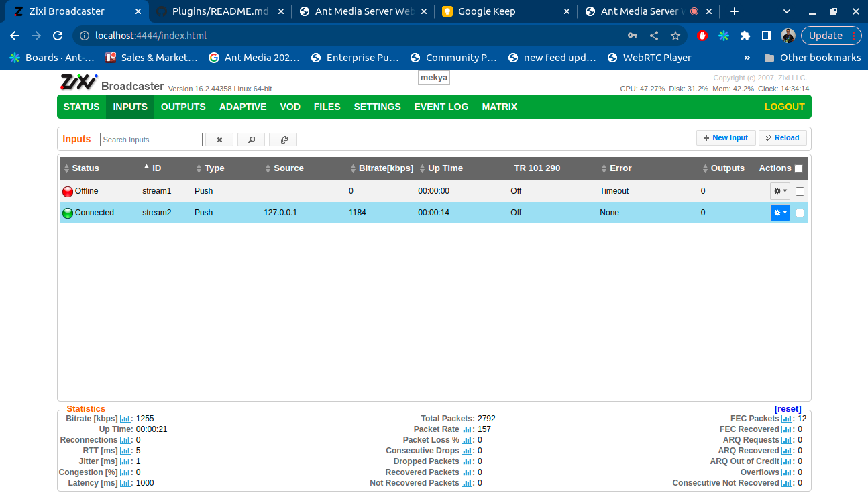Tick the checkbox for stream2 row
This screenshot has width=868, height=497.
click(x=800, y=213)
